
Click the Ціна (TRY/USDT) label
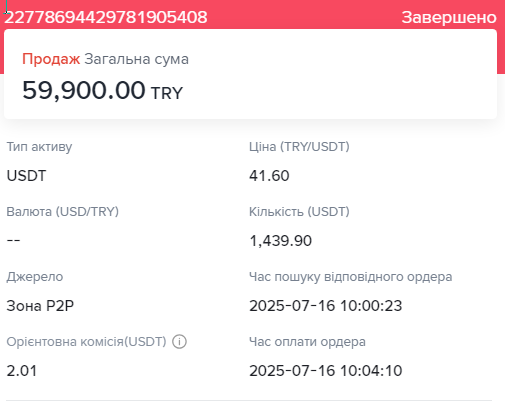pos(299,147)
